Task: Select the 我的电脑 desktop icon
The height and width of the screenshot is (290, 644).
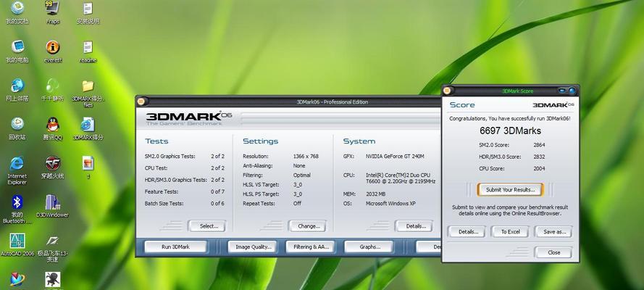Action: point(17,51)
